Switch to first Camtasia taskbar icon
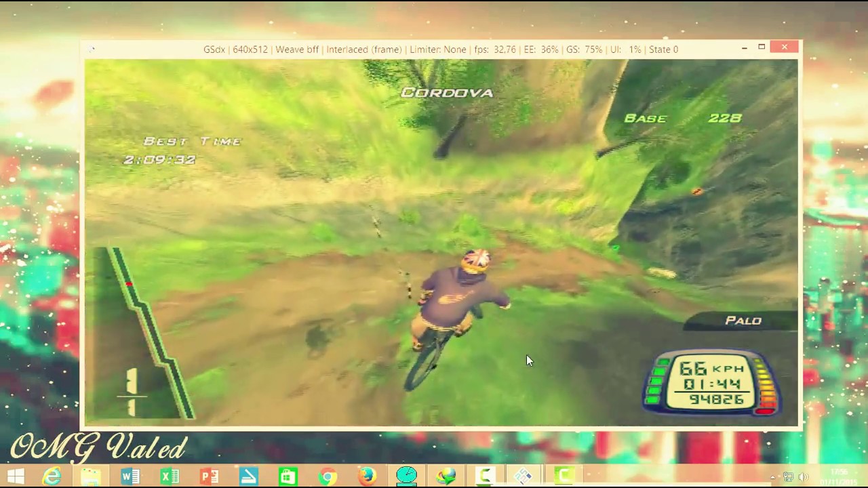This screenshot has width=868, height=488. [x=485, y=476]
